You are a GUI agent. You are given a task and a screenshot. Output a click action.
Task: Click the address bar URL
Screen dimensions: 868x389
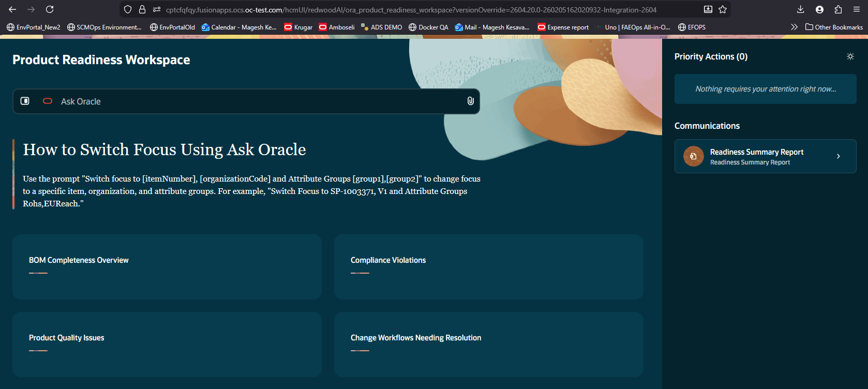[411, 10]
